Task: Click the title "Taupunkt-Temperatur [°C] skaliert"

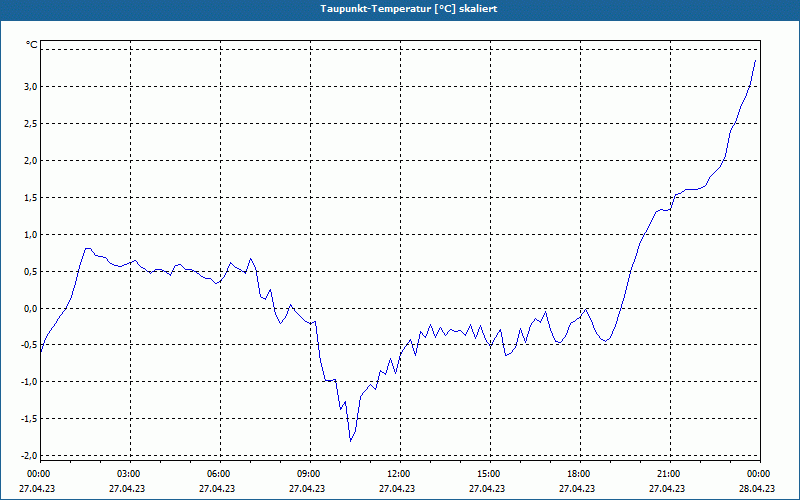Action: pos(409,9)
